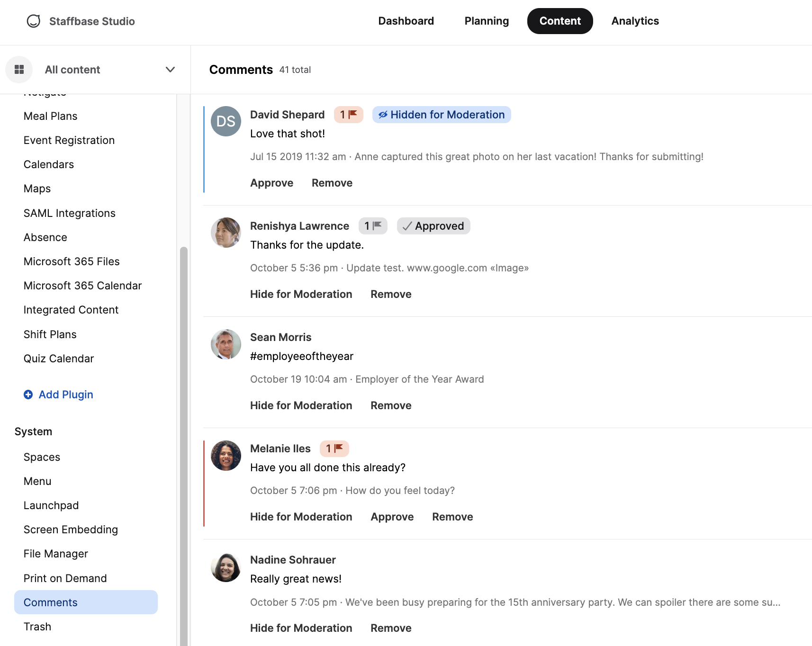This screenshot has height=646, width=812.
Task: Open Shift Plans in the sidebar
Action: point(50,334)
